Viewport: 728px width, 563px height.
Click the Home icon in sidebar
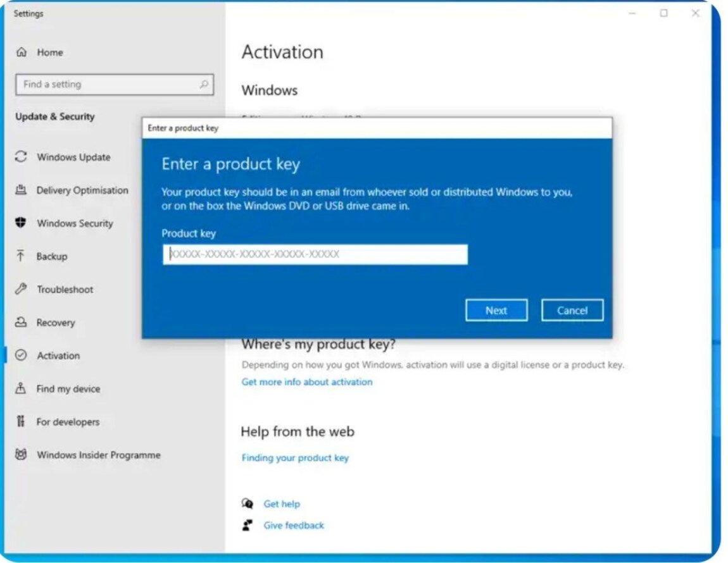(x=22, y=53)
